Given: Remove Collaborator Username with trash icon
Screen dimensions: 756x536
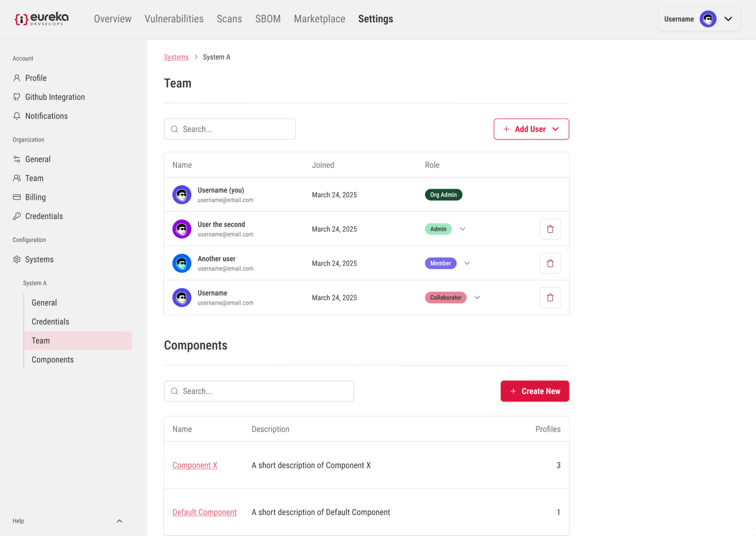Looking at the screenshot, I should [x=550, y=298].
